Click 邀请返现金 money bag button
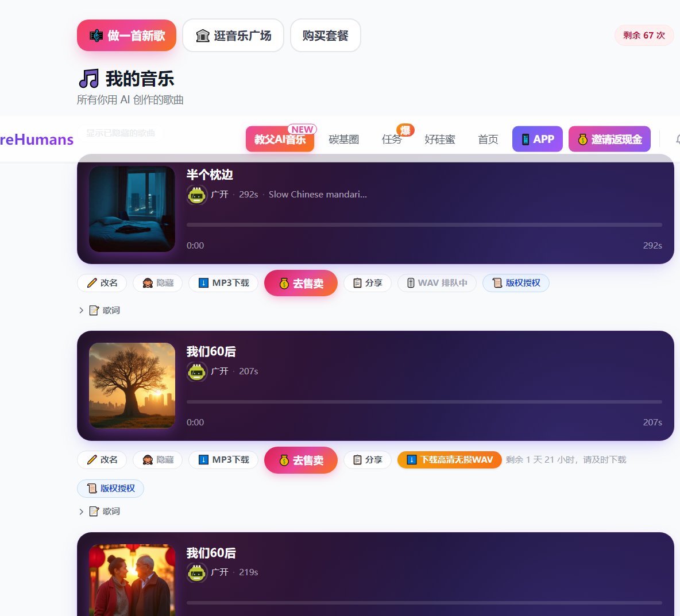This screenshot has height=616, width=680. pos(609,139)
